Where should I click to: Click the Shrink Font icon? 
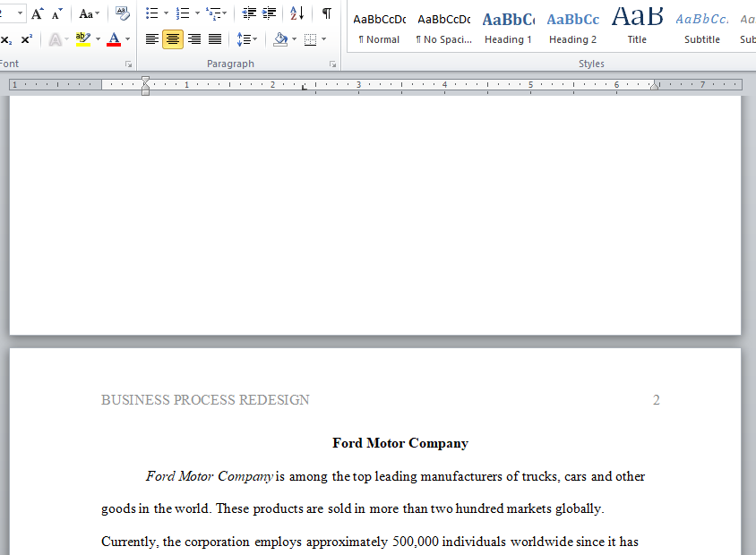(x=57, y=13)
